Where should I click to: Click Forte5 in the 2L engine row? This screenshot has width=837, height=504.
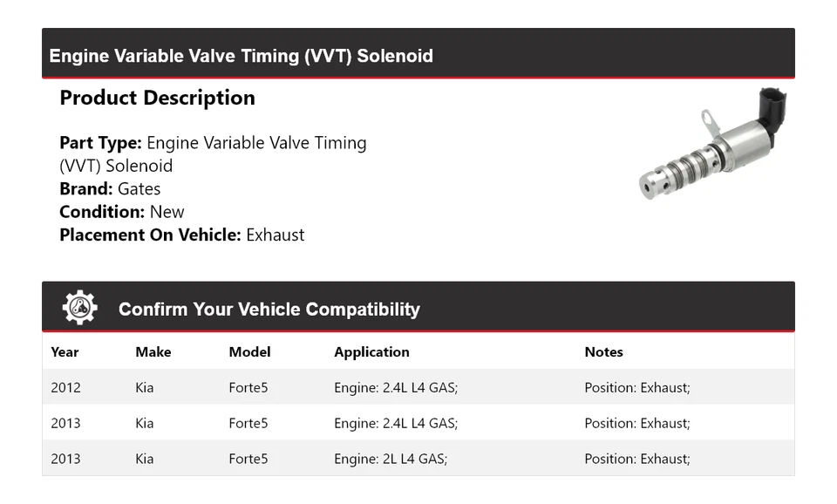248,459
